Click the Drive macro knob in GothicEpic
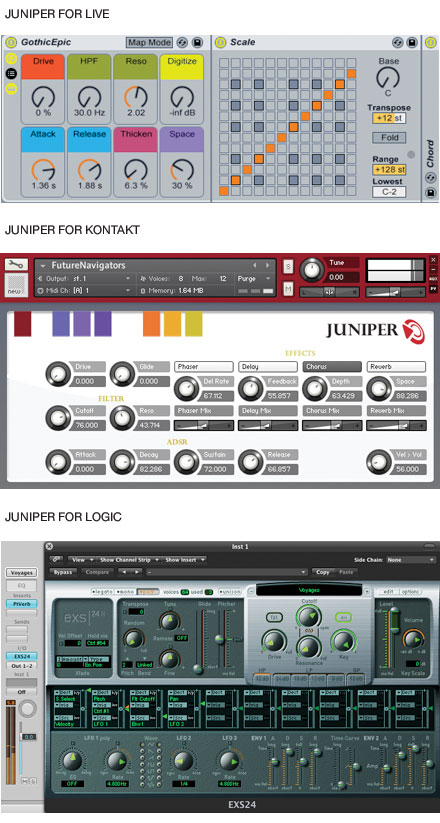Screen dimensions: 440x823 point(43,98)
